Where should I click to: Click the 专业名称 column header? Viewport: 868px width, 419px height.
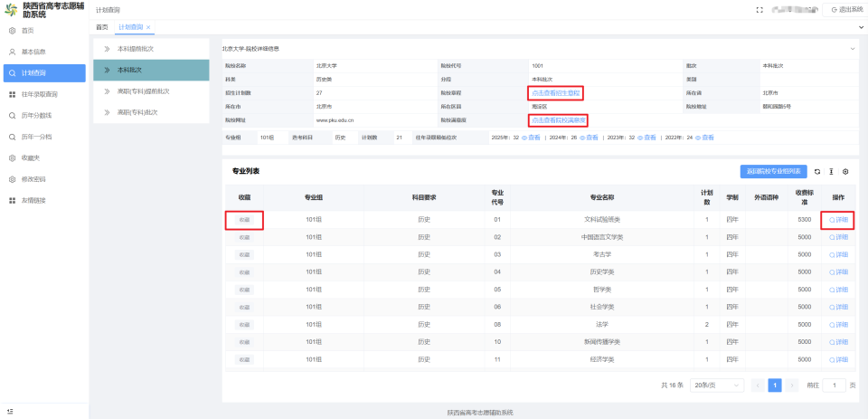click(602, 197)
